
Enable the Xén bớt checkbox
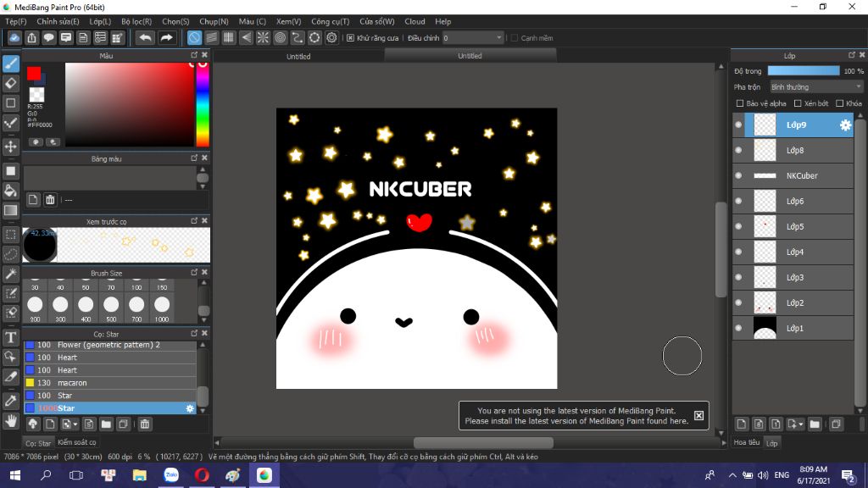pos(798,103)
